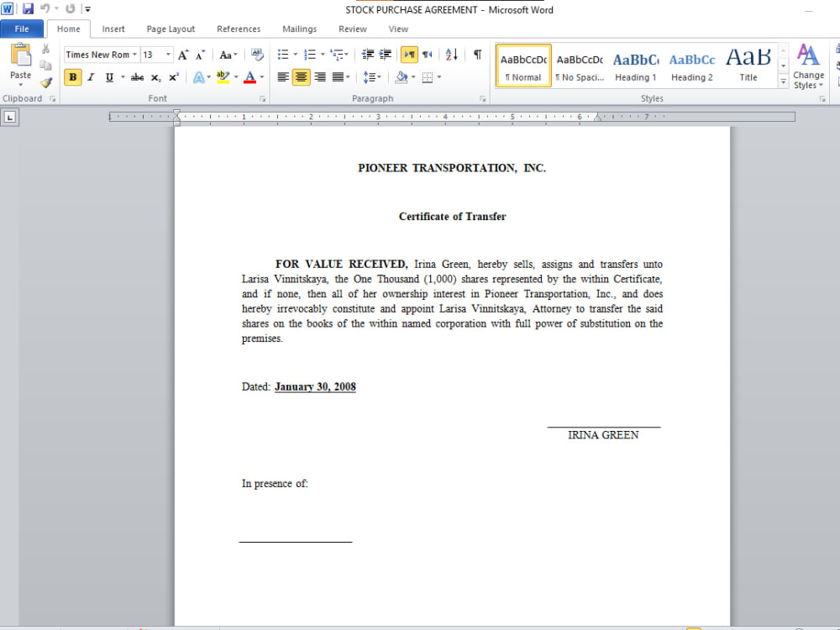
Task: Select the superscript icon
Action: click(175, 76)
